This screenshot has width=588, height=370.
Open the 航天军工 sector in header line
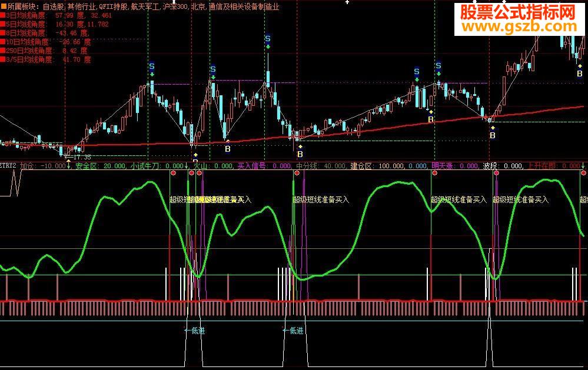pos(146,6)
